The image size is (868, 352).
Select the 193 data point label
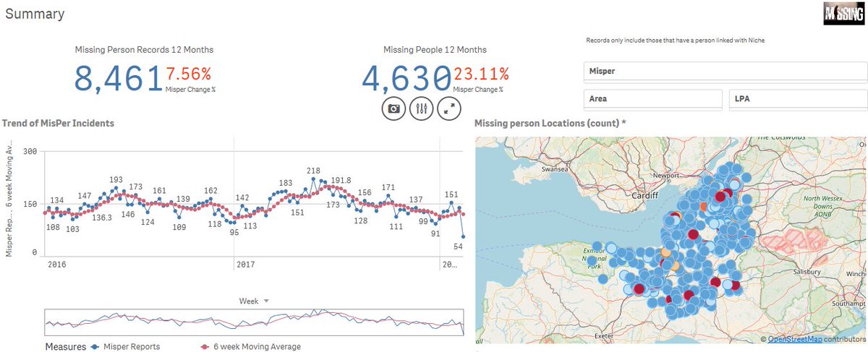click(x=116, y=179)
